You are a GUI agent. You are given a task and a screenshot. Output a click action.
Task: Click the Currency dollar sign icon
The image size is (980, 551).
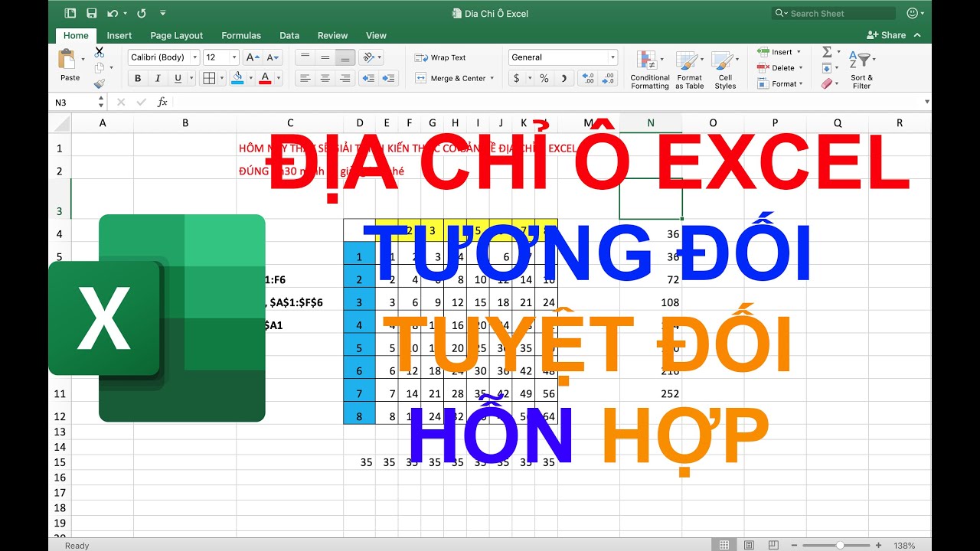(x=517, y=78)
